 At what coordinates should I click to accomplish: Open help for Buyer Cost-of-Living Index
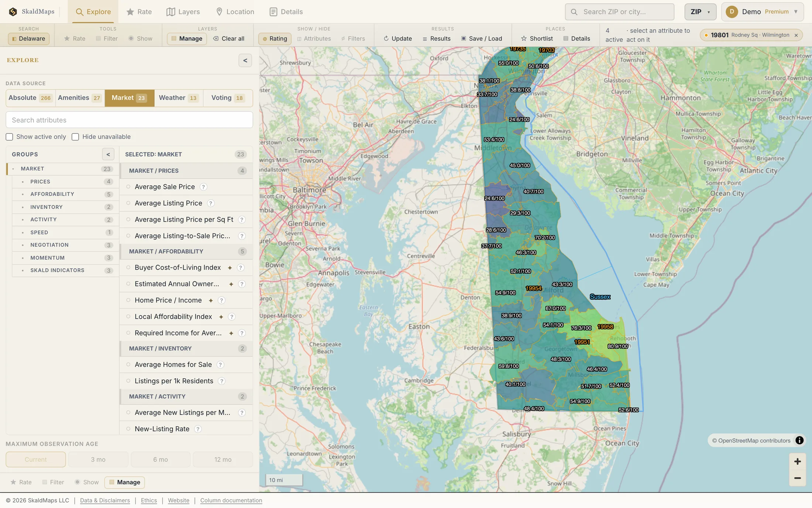click(241, 267)
